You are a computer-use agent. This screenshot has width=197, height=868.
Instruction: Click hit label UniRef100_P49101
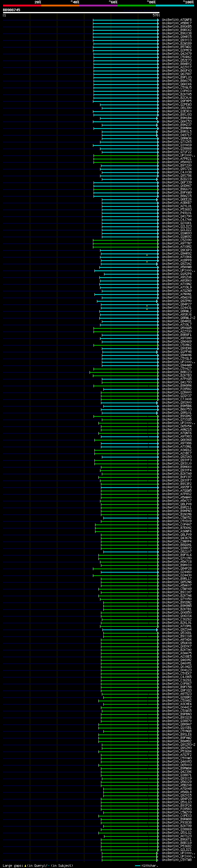click(177, 213)
